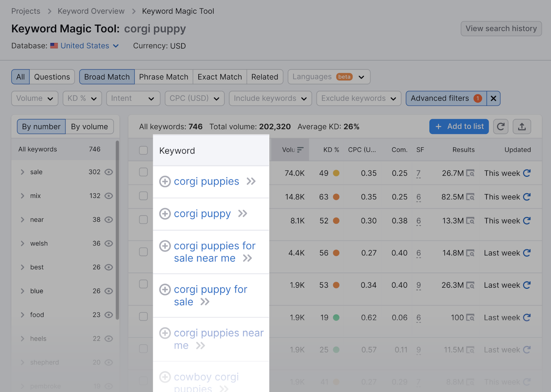Open the United States database dropdown
The image size is (551, 392).
pyautogui.click(x=85, y=45)
